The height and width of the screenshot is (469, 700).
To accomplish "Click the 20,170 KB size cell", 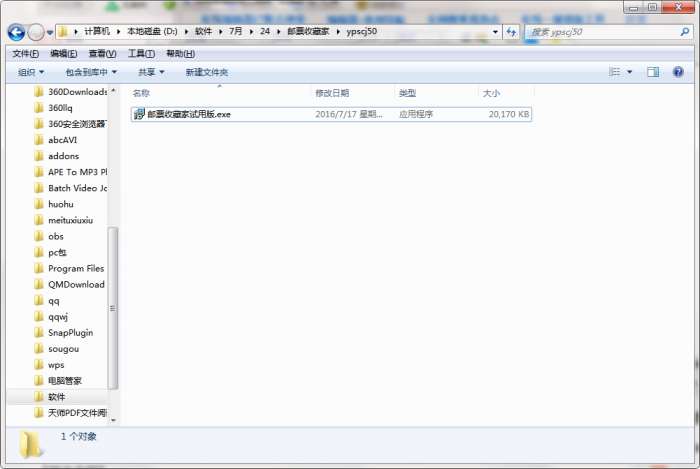I will pyautogui.click(x=509, y=114).
